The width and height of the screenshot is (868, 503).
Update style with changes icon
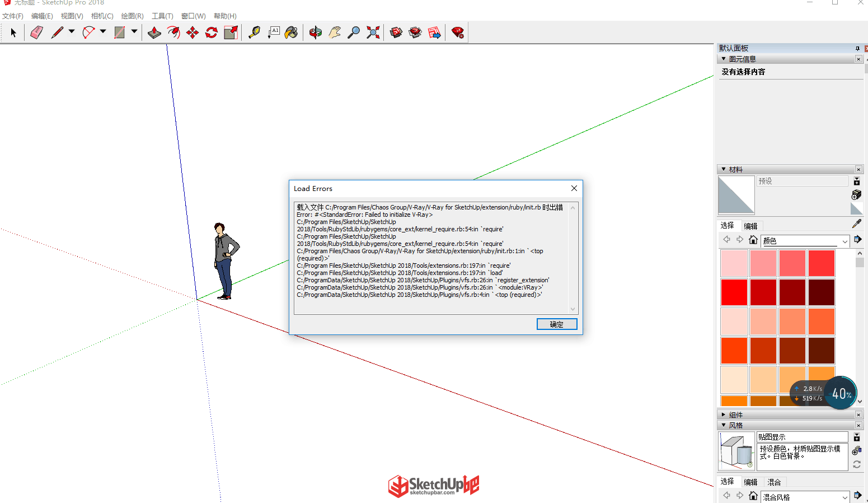click(856, 464)
